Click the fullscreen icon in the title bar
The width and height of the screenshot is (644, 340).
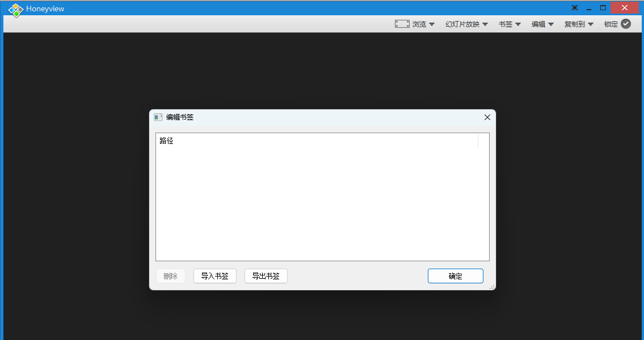coord(574,7)
